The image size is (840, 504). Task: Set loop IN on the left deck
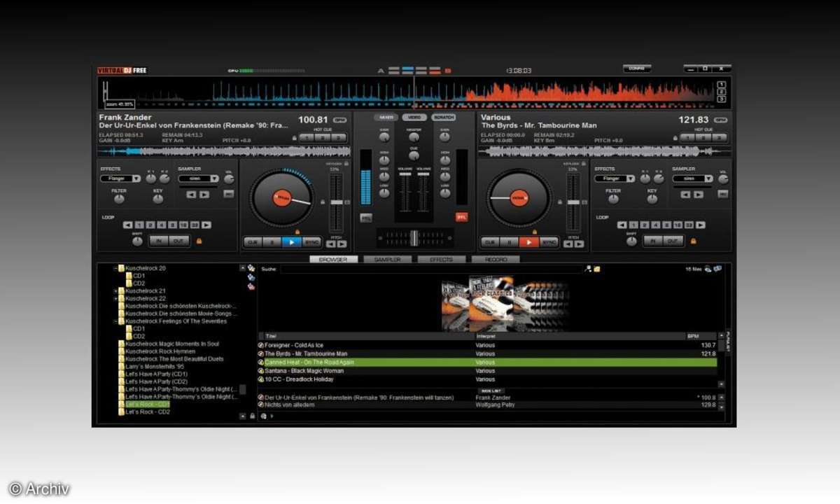coord(158,241)
